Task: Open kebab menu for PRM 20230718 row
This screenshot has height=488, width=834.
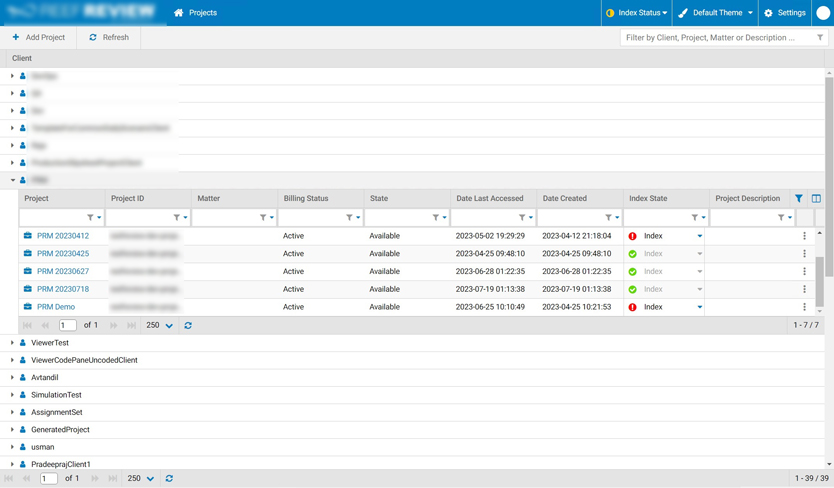Action: tap(804, 290)
